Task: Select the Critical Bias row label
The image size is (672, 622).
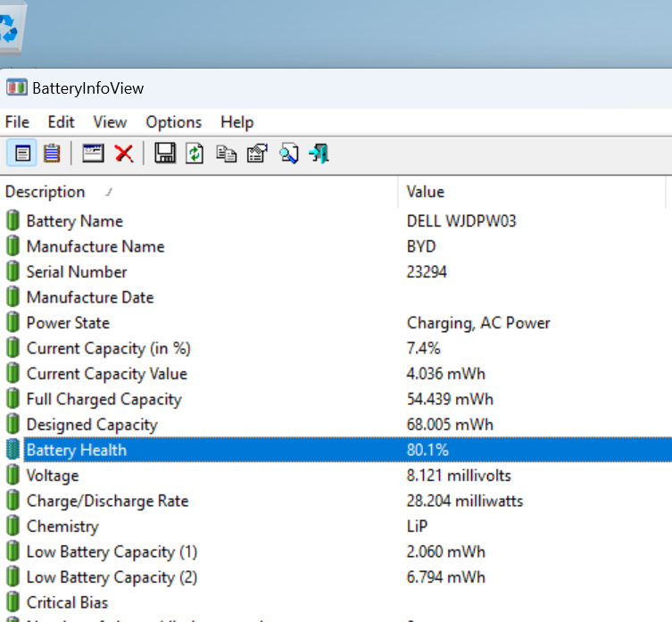Action: coord(67,602)
